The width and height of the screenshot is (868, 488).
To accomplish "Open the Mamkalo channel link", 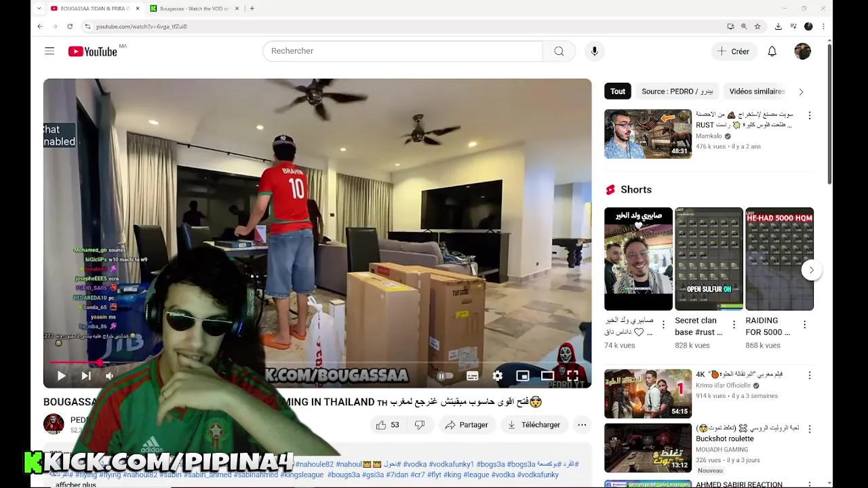I will point(709,136).
